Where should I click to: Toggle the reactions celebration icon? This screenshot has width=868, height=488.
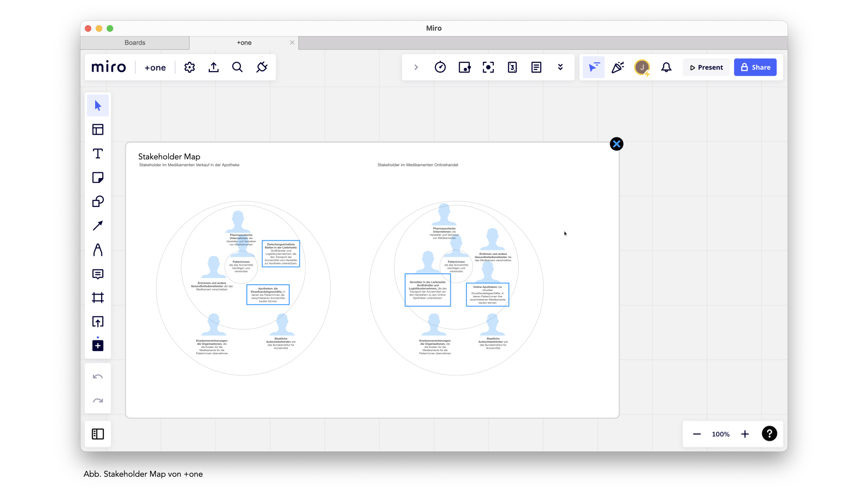618,67
